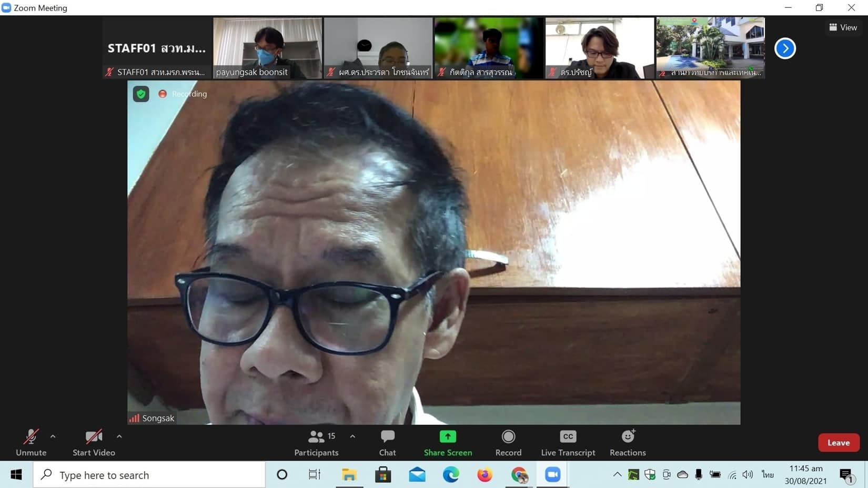The height and width of the screenshot is (488, 868).
Task: Unmute the microphone
Action: [x=31, y=442]
